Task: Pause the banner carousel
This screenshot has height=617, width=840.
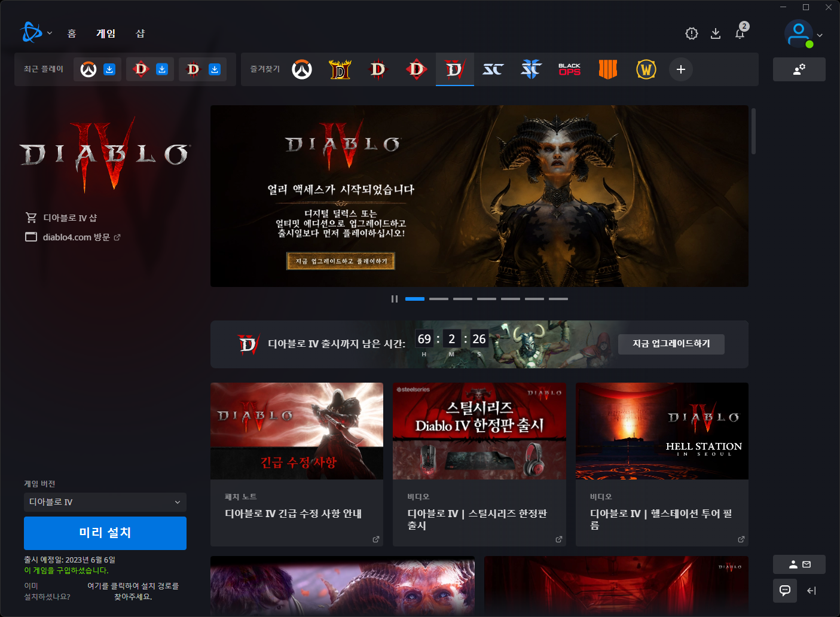Action: [395, 299]
